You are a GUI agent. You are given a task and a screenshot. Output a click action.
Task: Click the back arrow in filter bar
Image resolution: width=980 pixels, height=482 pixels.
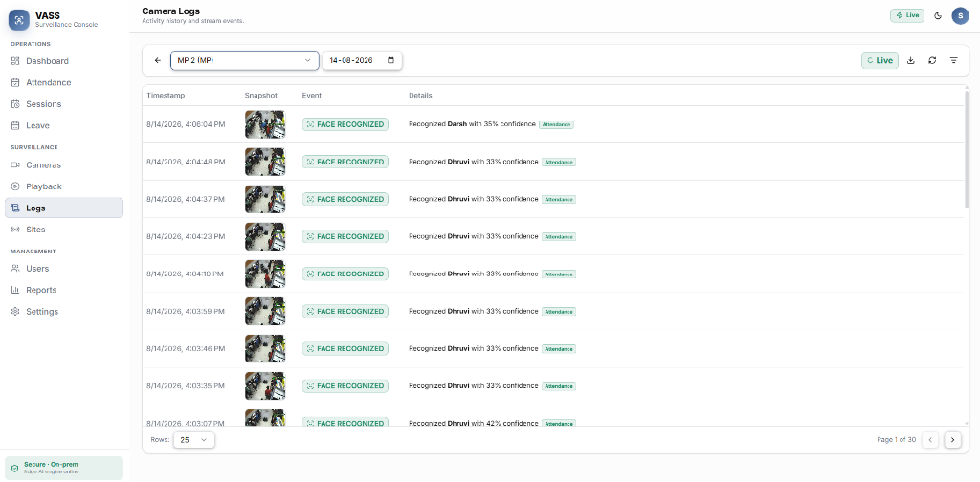tap(158, 60)
